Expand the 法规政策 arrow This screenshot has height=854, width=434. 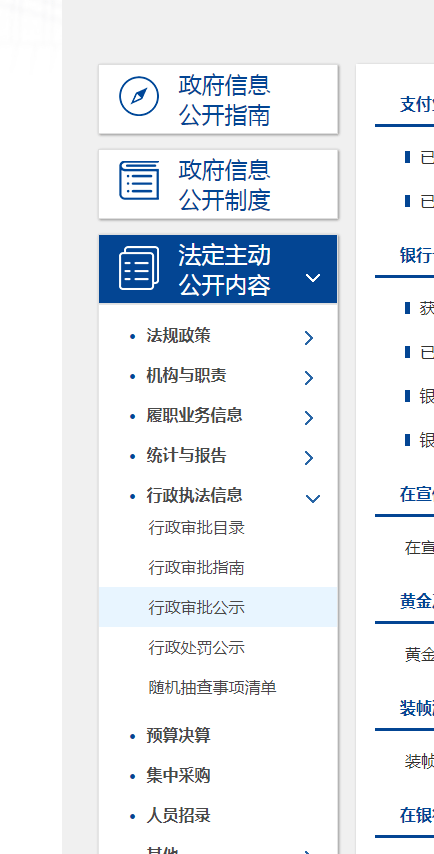[309, 338]
